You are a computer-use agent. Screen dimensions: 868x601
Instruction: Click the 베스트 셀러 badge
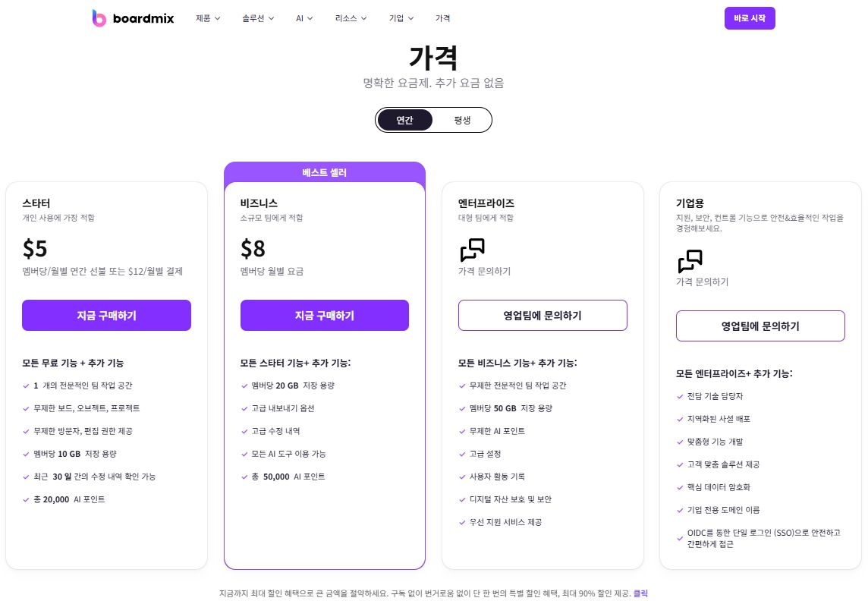click(x=324, y=171)
